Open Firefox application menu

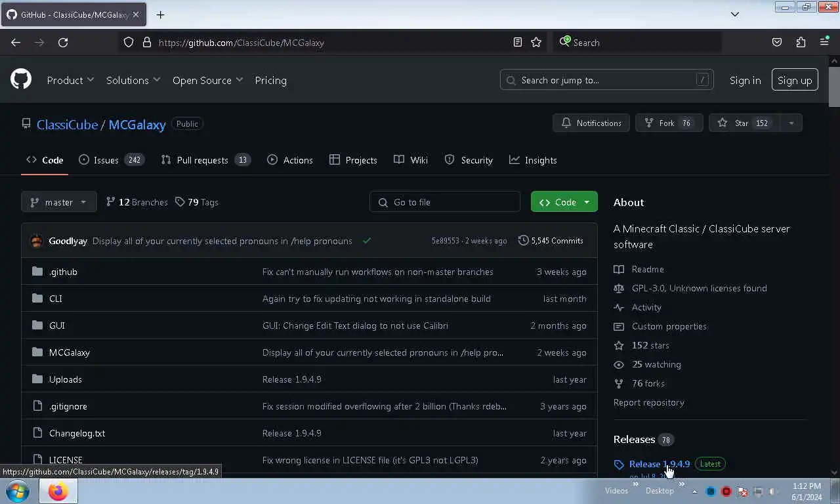(824, 42)
